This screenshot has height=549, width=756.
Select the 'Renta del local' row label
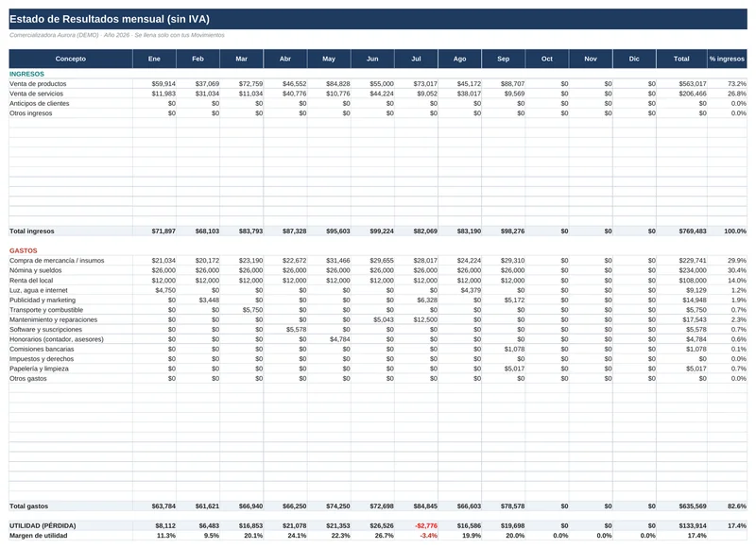point(31,281)
